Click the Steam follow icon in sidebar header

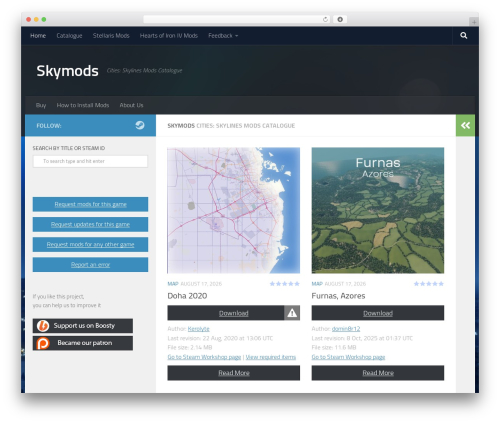pos(140,125)
